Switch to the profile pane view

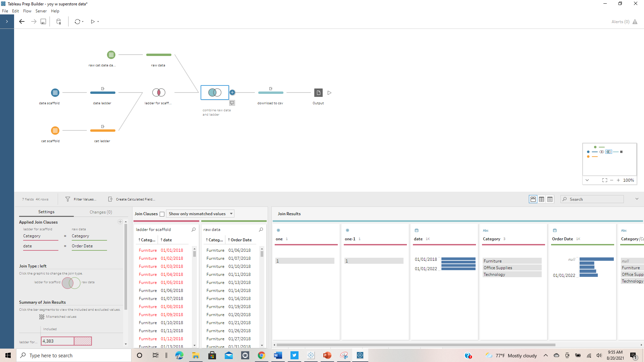[533, 199]
